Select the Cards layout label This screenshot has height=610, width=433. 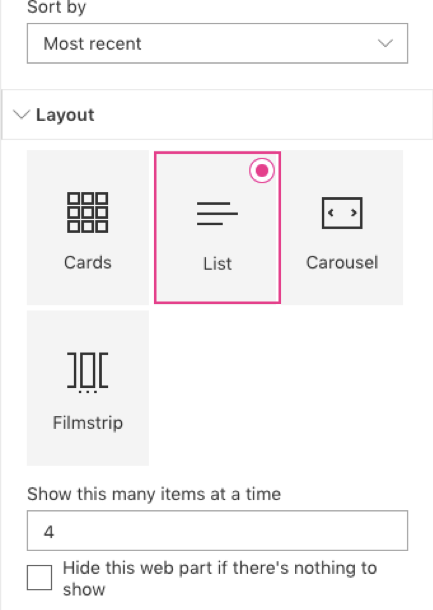(88, 263)
